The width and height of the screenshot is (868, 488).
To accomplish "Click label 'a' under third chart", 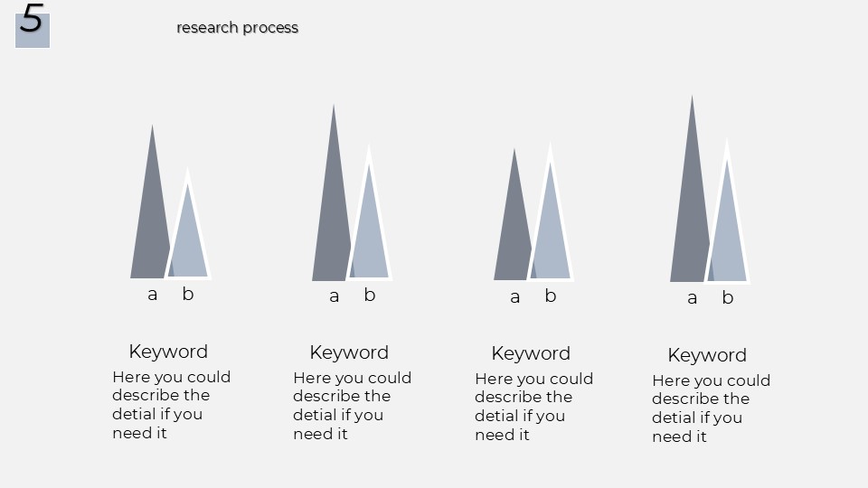I will (514, 297).
